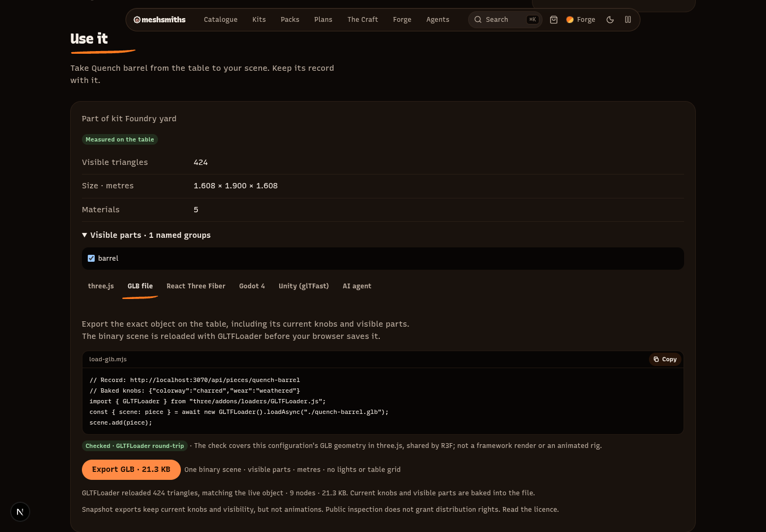
Task: Click Checked · GLTFLoader round-trip badge
Action: (x=135, y=446)
